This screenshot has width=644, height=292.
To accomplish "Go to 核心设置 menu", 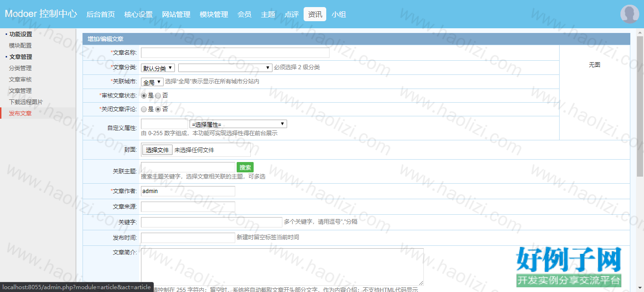I will pyautogui.click(x=138, y=14).
